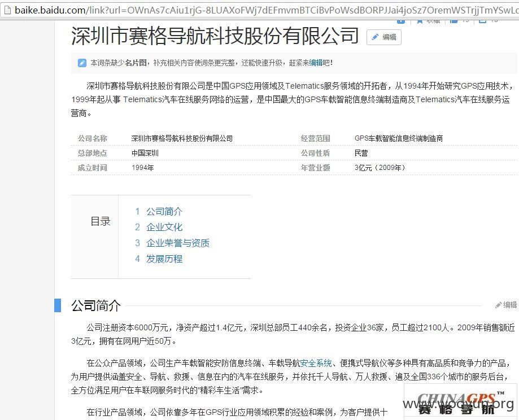The width and height of the screenshot is (519, 420).
Task: Click the 公司简介 section heading
Action: click(96, 305)
